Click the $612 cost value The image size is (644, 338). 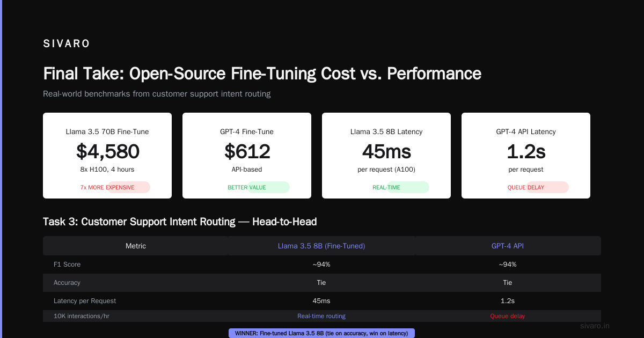pos(247,151)
